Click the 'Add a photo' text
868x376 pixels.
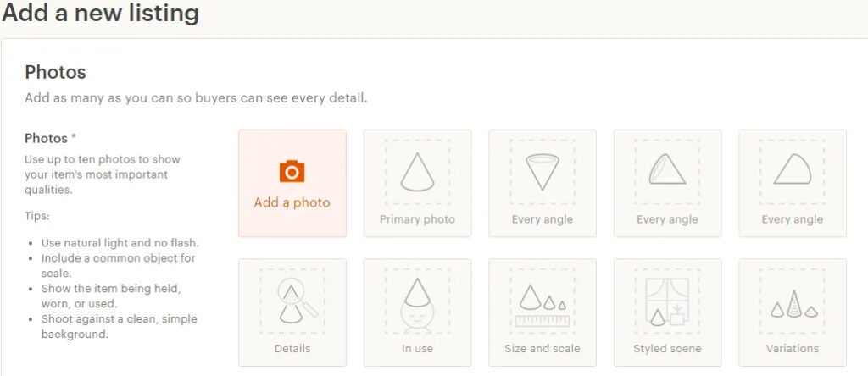point(292,203)
